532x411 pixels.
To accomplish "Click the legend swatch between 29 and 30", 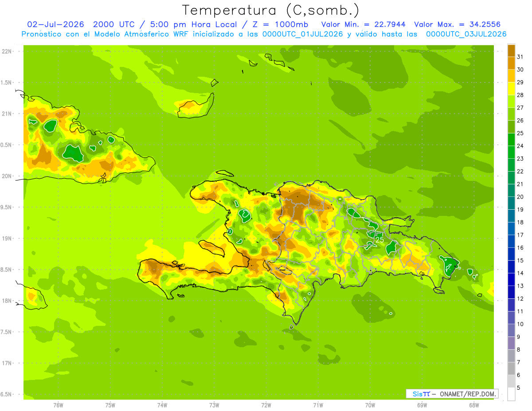I will (511, 76).
